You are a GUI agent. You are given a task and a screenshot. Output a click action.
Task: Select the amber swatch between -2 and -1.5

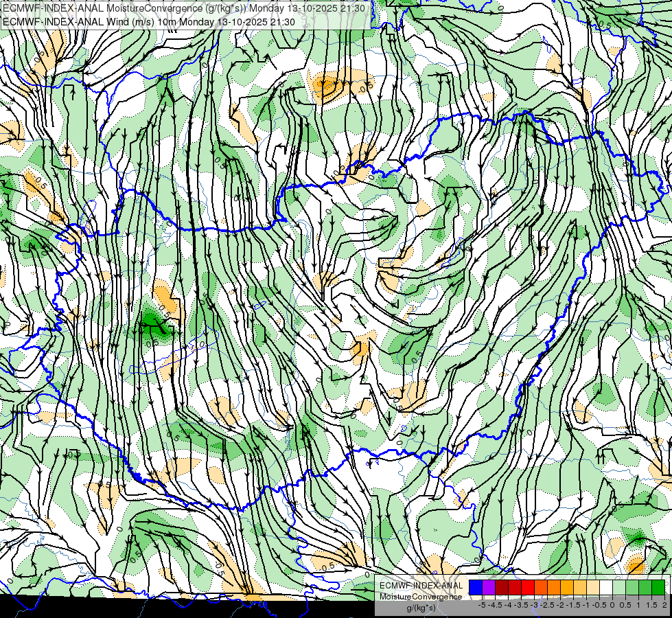567,588
